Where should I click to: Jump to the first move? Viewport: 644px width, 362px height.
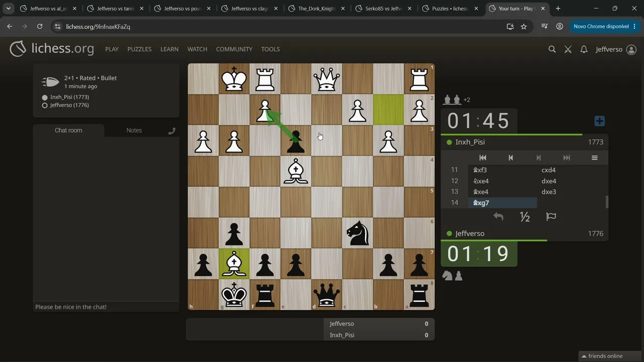(482, 157)
